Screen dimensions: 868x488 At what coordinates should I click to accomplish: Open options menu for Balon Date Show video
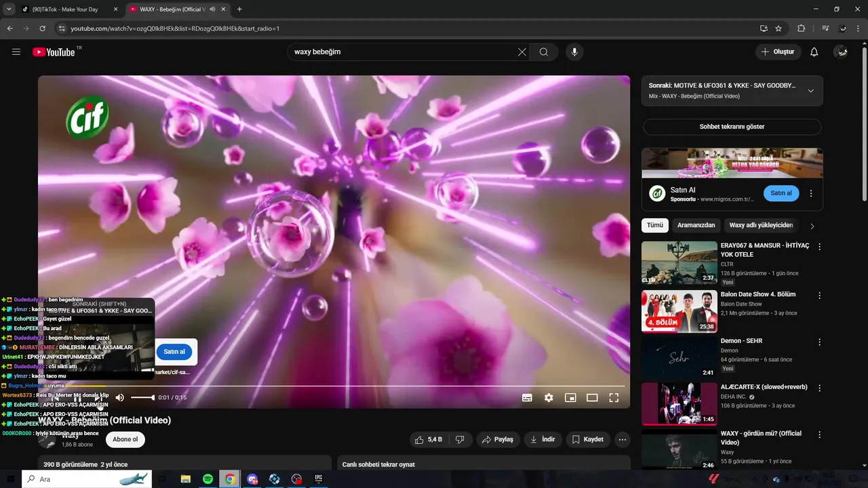[819, 296]
